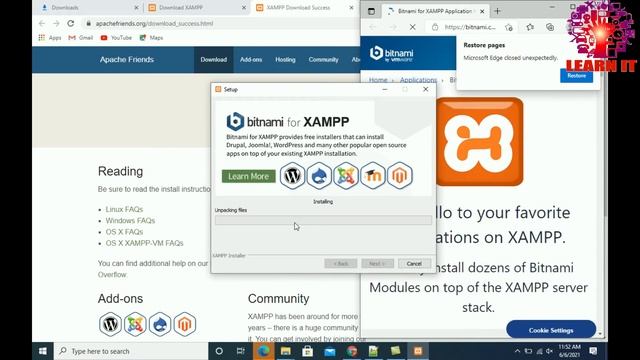Open Cookie Settings on Bitnami page
The image size is (640, 360).
(551, 330)
